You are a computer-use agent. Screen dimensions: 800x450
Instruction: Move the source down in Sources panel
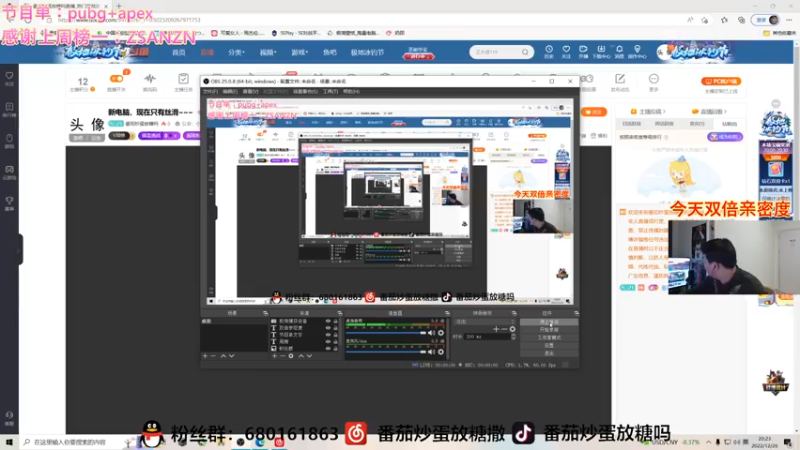click(309, 356)
